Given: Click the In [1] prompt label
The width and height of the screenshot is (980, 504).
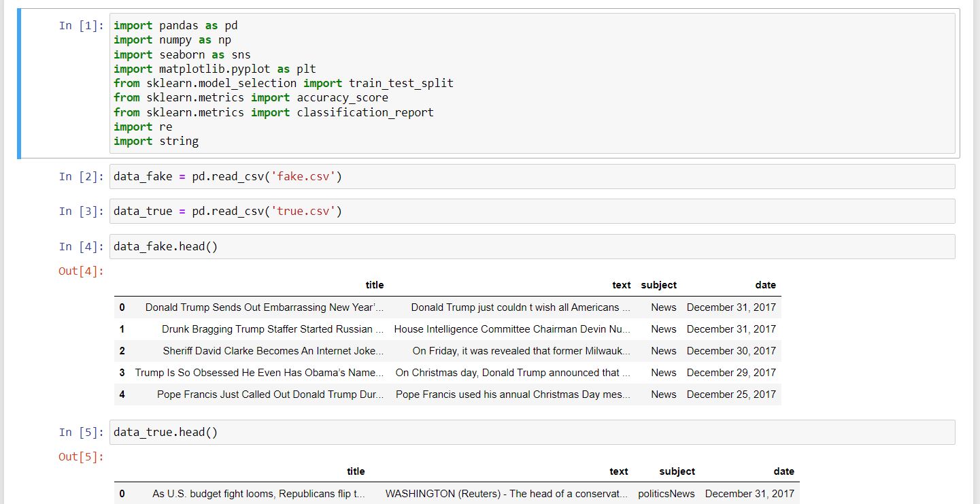Looking at the screenshot, I should click(81, 26).
